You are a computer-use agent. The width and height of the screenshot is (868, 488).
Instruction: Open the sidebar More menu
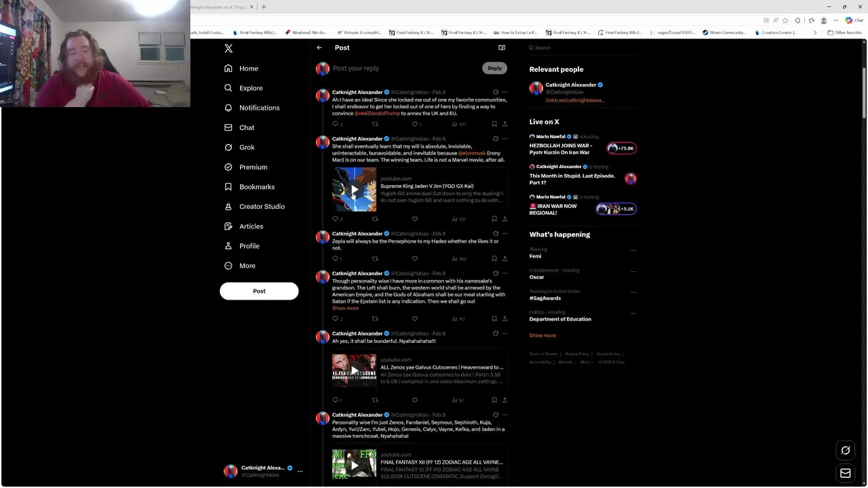pos(239,266)
